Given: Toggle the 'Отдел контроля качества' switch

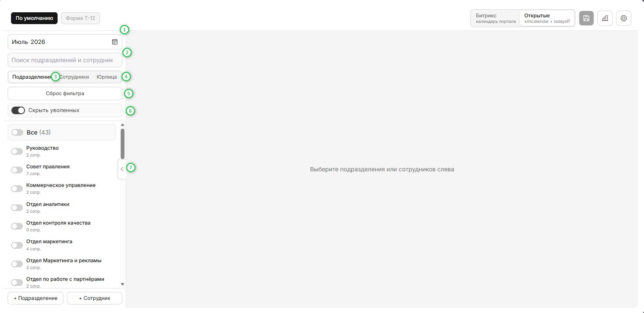Looking at the screenshot, I should click(17, 226).
